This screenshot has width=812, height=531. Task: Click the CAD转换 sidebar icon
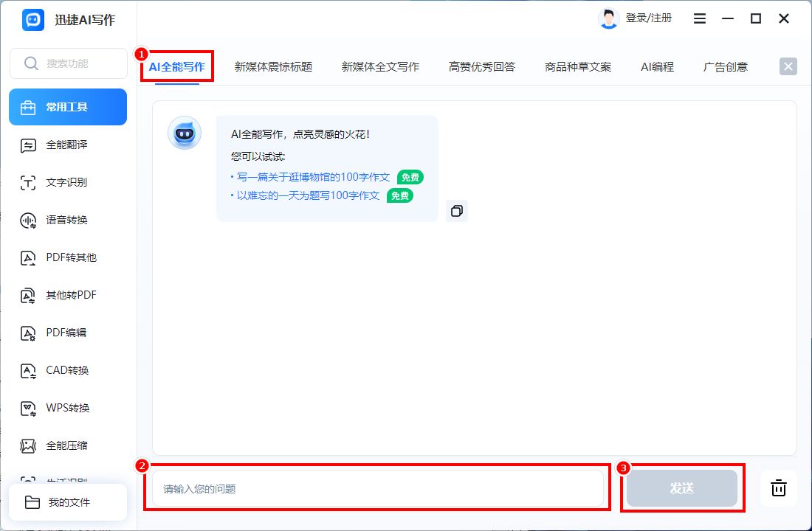click(x=28, y=371)
